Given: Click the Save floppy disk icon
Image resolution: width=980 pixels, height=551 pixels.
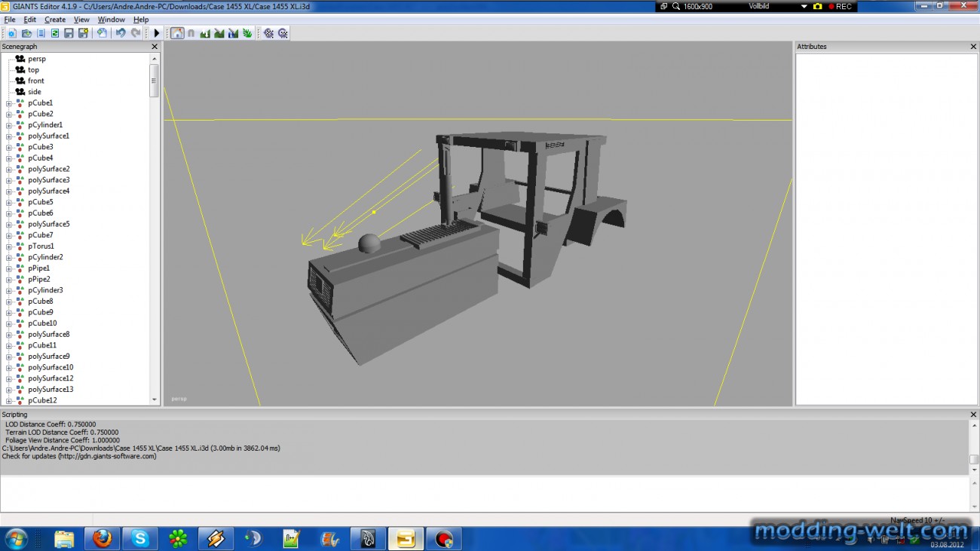Looking at the screenshot, I should click(69, 33).
